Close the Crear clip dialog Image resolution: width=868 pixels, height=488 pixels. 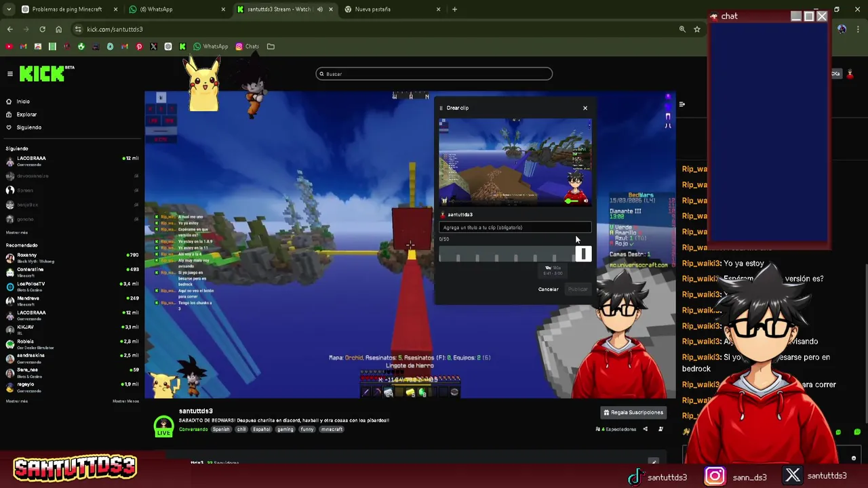585,108
